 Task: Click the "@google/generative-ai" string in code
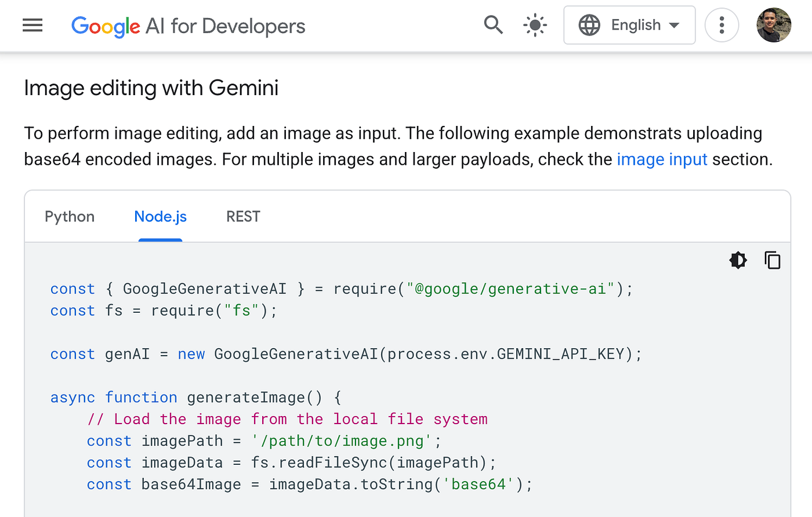[x=510, y=289]
